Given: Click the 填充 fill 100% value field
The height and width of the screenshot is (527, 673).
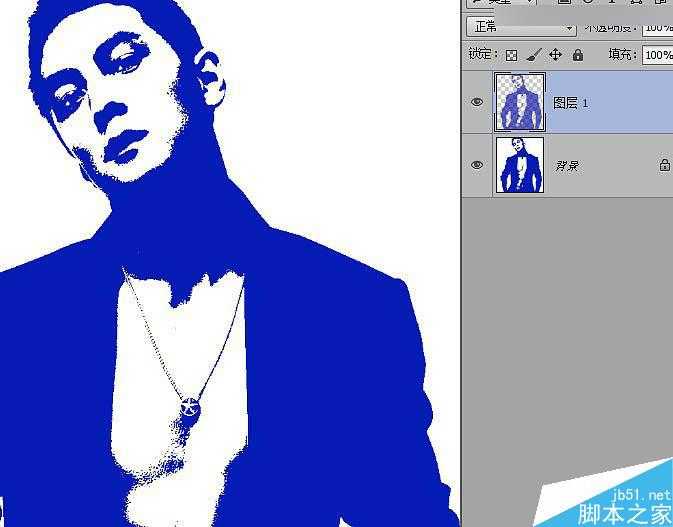Looking at the screenshot, I should (657, 55).
